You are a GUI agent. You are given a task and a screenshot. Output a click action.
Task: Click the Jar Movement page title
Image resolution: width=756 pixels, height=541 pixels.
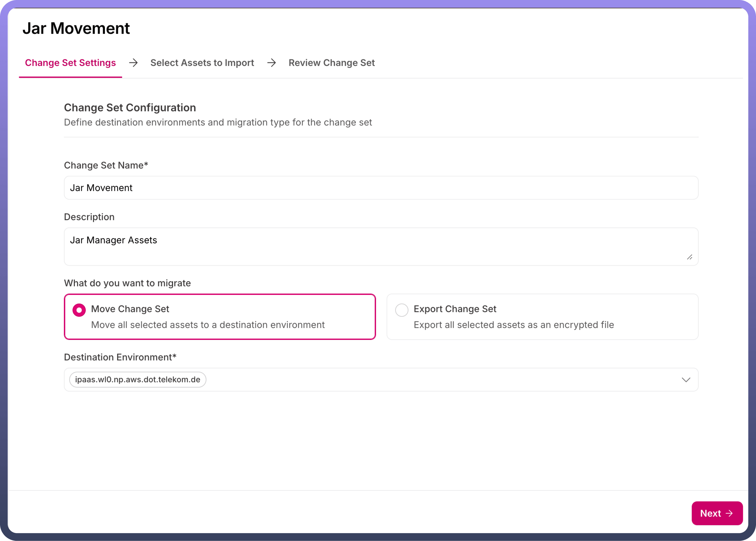(x=76, y=28)
